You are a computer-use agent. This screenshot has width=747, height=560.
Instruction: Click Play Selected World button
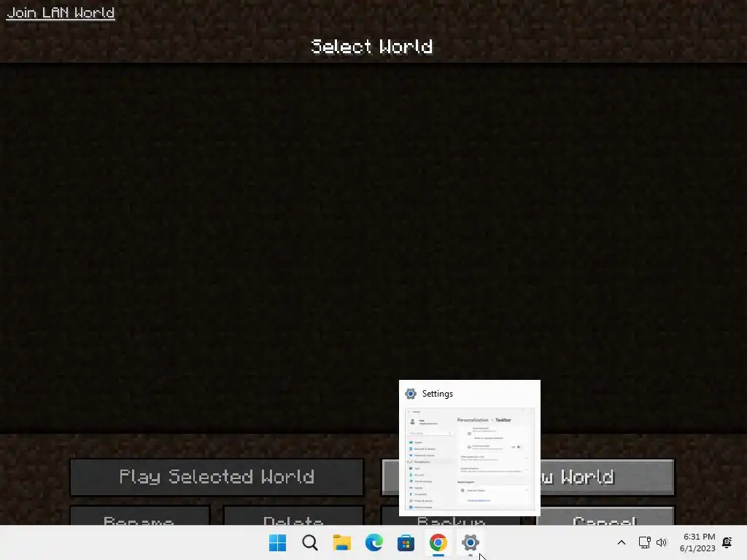[217, 477]
